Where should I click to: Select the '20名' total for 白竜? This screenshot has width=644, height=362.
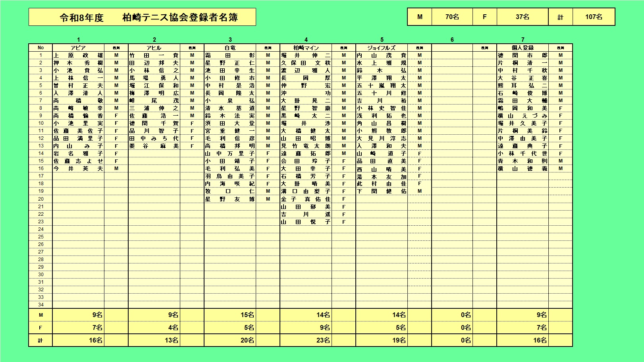230,340
